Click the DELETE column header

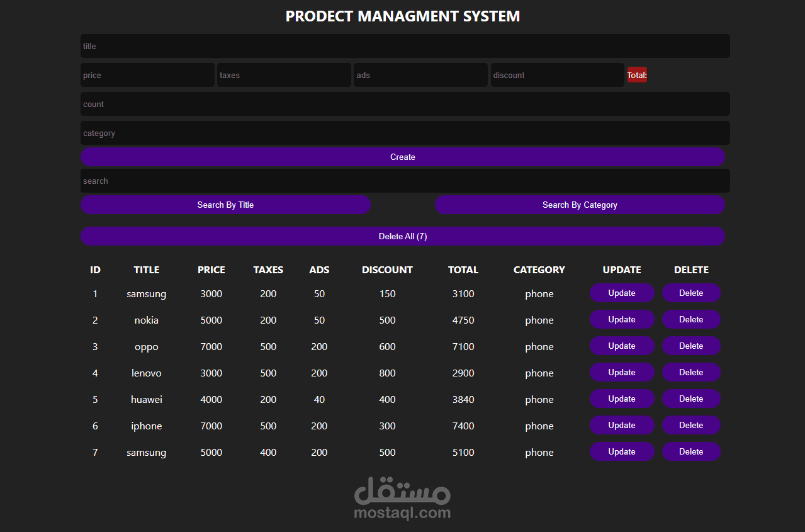point(691,269)
